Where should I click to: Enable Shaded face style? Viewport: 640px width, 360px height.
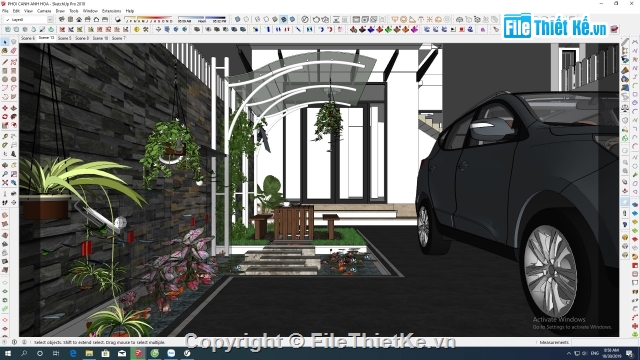pos(275,19)
